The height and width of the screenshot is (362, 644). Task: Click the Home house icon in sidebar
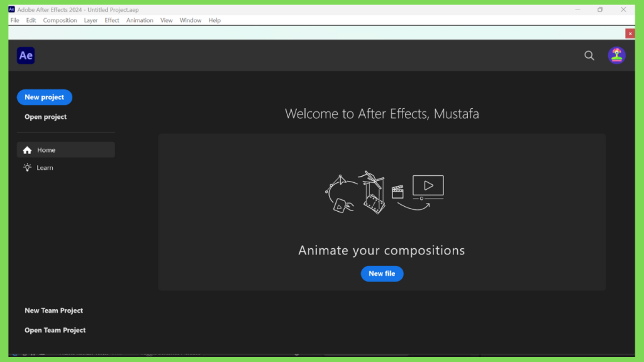pos(27,150)
